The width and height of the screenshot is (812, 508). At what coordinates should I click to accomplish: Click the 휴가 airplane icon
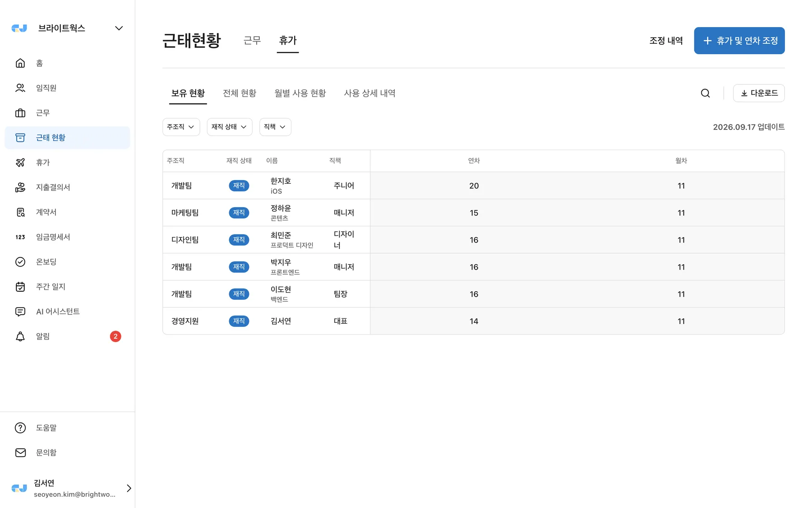coord(20,163)
